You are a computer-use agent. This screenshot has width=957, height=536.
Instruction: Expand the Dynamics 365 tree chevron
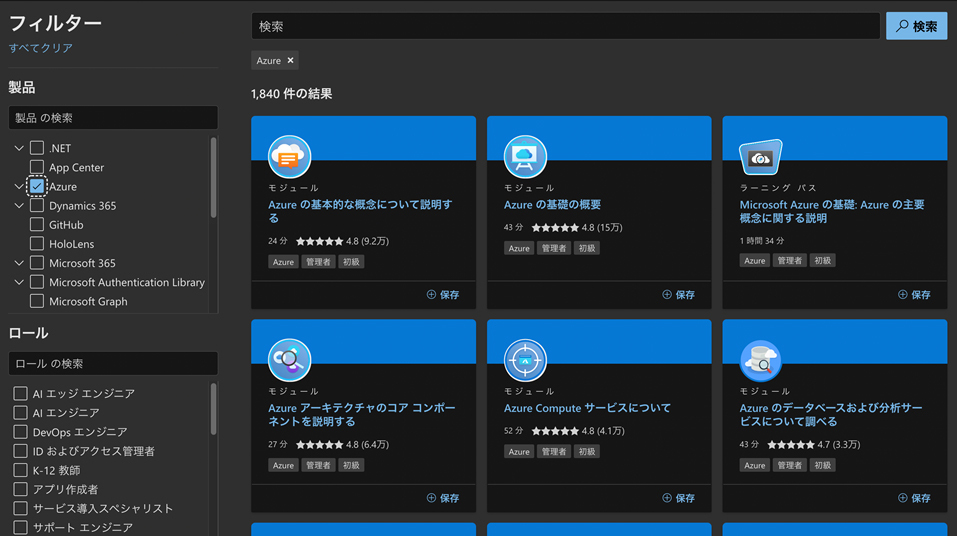19,205
